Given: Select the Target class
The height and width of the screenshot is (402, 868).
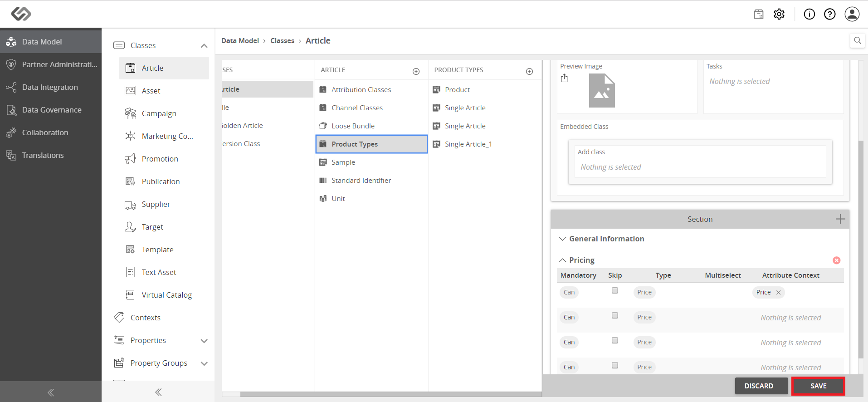Looking at the screenshot, I should tap(164, 227).
